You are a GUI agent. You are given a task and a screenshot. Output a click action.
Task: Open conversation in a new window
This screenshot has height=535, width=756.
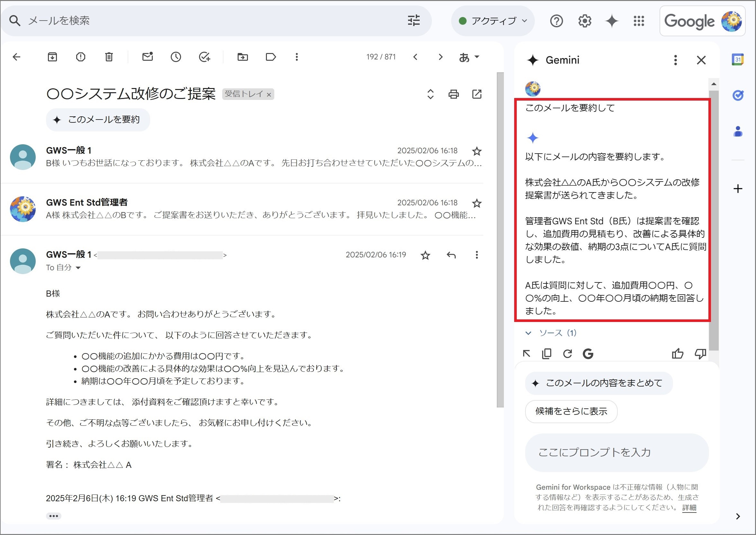[x=477, y=94]
